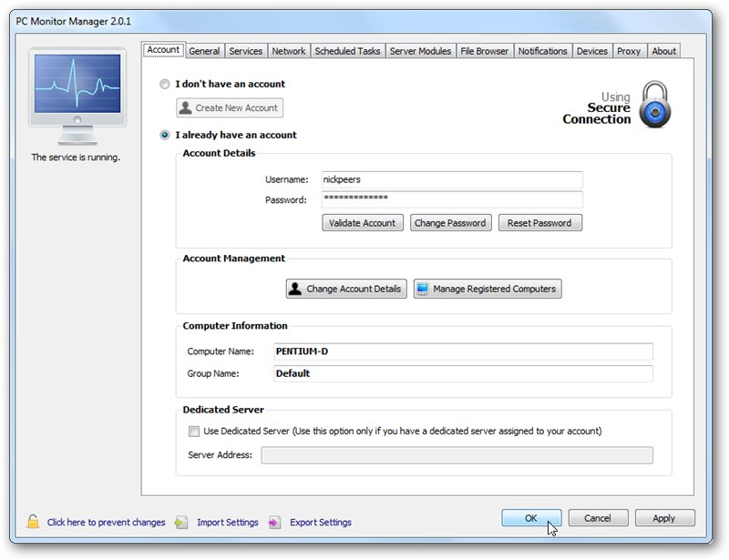
Task: Open the Scheduled Tasks tab
Action: pyautogui.click(x=347, y=51)
